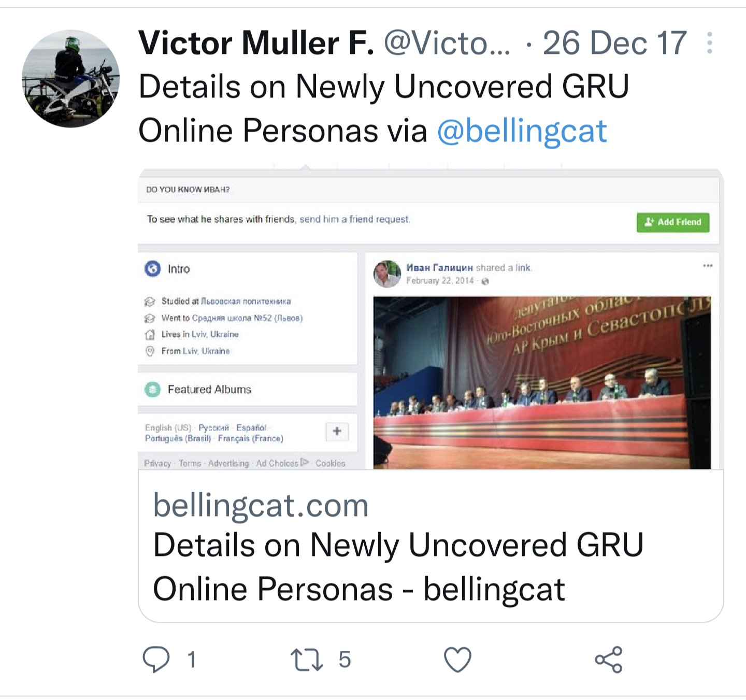The height and width of the screenshot is (700, 746).
Task: Expand language options with plus button
Action: pos(337,432)
